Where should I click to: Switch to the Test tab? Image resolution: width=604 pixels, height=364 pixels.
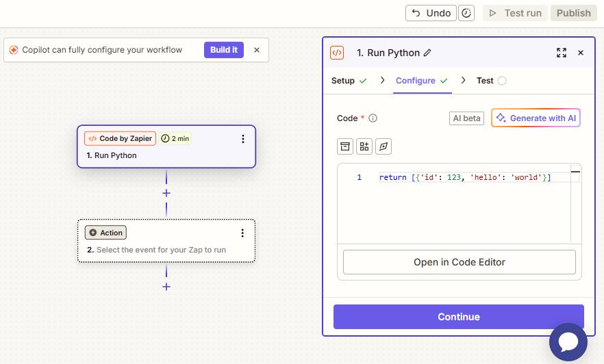491,81
